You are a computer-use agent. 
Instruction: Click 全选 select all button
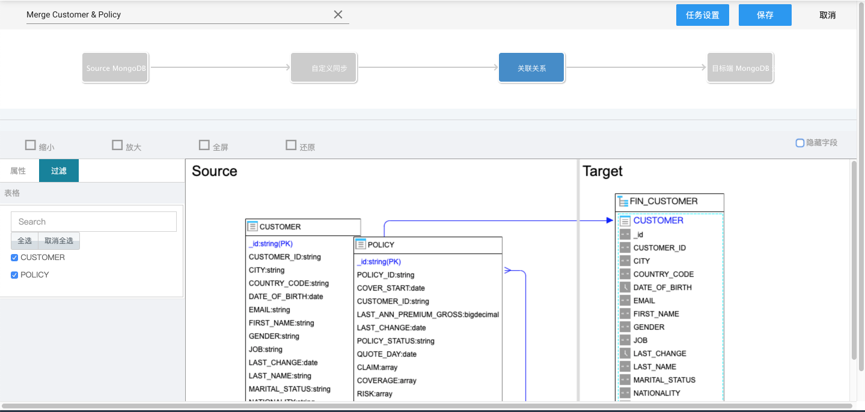pyautogui.click(x=25, y=240)
